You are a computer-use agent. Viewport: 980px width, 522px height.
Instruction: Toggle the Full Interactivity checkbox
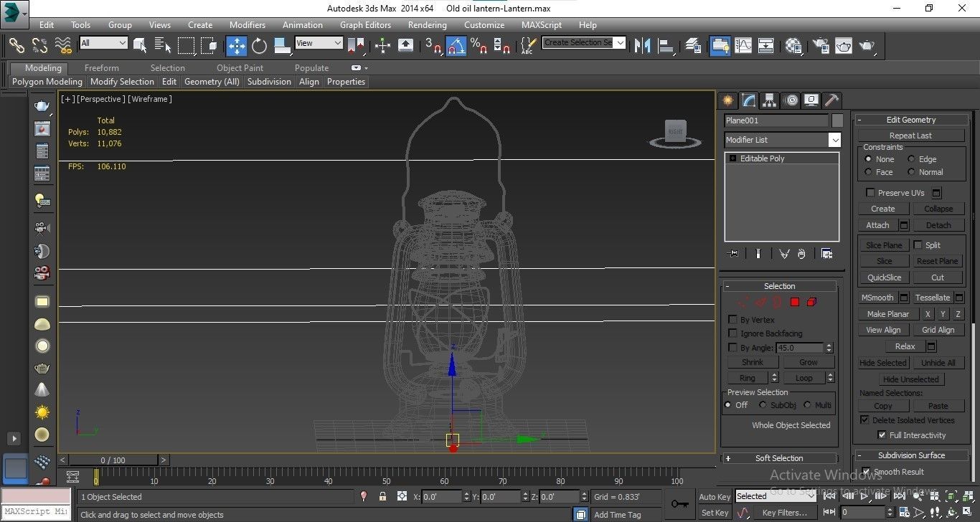(x=882, y=435)
